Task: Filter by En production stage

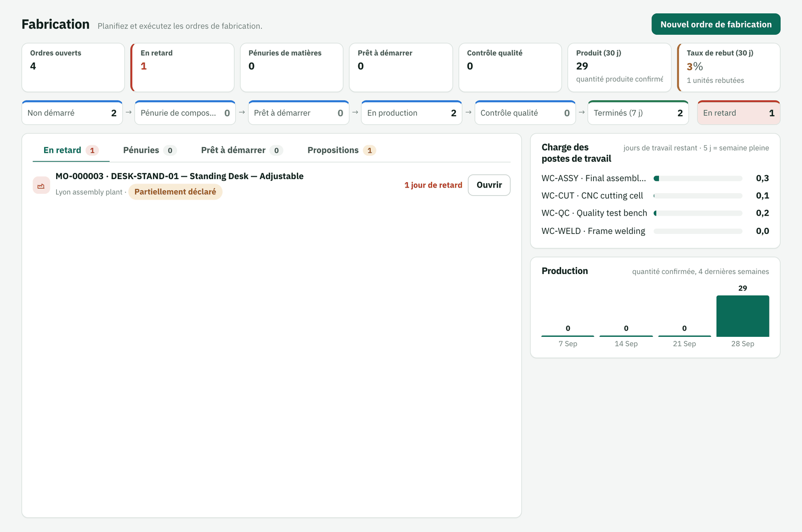Action: pyautogui.click(x=411, y=113)
